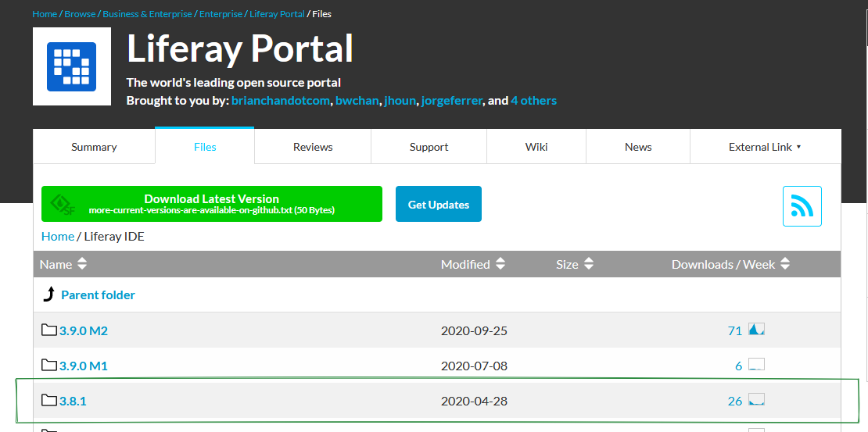Click the Get Updates button

(439, 204)
